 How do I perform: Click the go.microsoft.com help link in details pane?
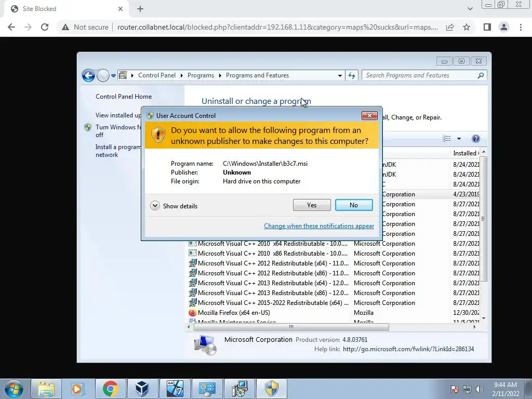(x=408, y=349)
